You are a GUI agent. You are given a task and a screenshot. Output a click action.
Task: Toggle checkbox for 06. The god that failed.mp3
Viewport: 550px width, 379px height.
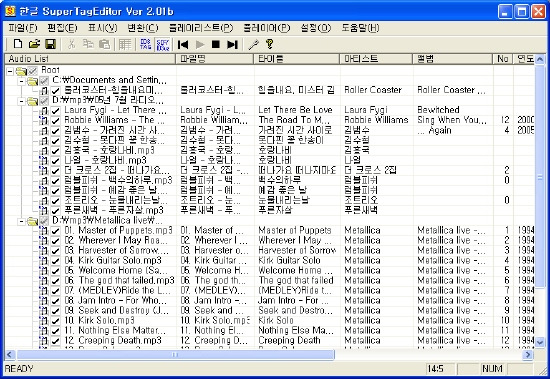tap(55, 281)
